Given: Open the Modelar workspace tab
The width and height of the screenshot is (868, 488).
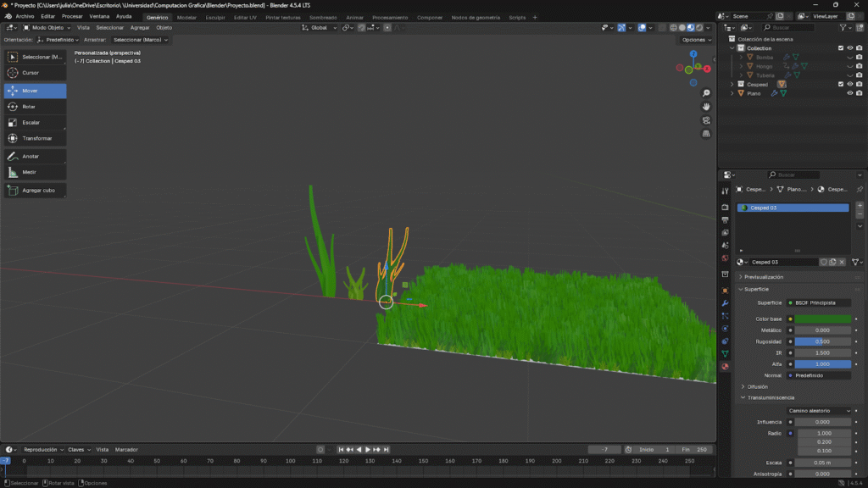Looking at the screenshot, I should point(186,17).
